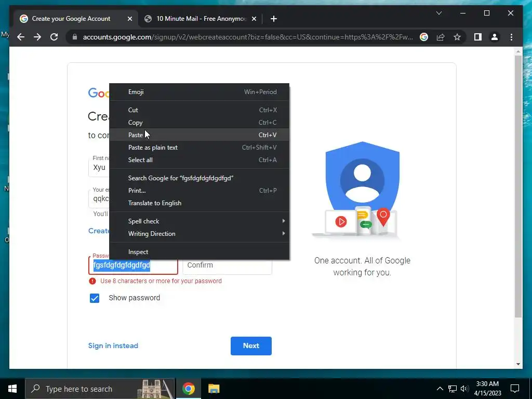Click the page vertical scrollbar thumb
The height and width of the screenshot is (399, 532).
pos(518,187)
